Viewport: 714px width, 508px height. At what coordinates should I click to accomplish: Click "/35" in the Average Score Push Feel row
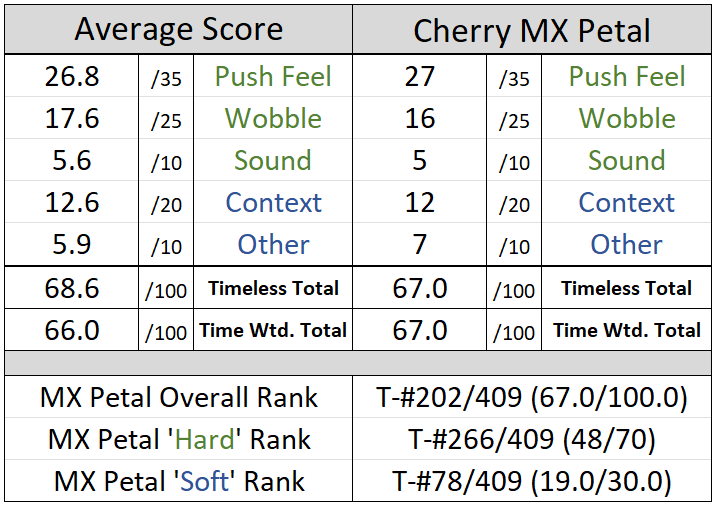(166, 79)
